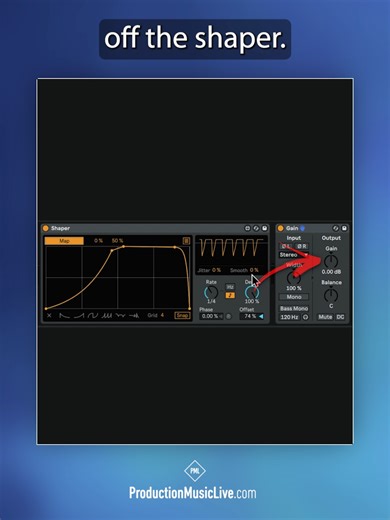
Task: Select the arrow-style shape preset
Action: 134,315
